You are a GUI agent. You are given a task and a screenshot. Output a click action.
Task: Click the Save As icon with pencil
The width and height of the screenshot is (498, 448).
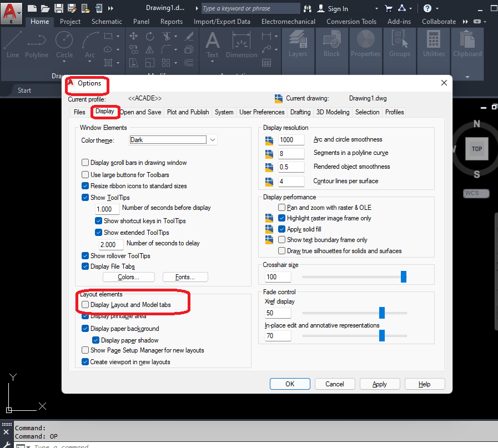pyautogui.click(x=72, y=8)
